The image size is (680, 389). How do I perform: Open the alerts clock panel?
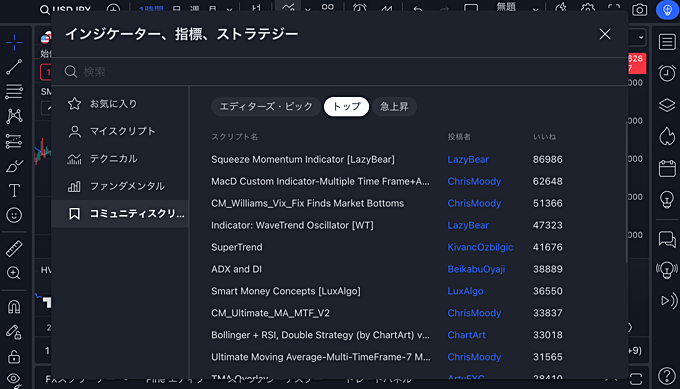coord(667,73)
